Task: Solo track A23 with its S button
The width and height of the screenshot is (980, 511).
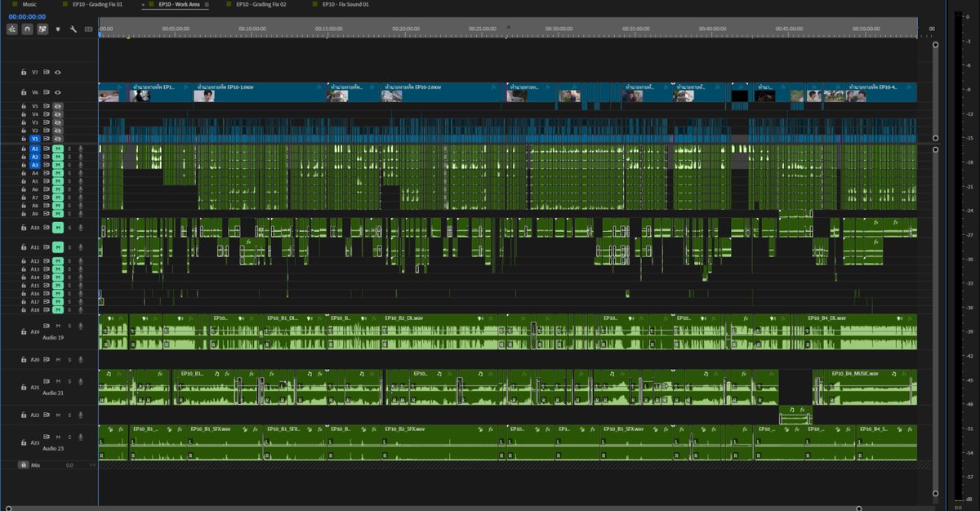Action: (x=69, y=437)
